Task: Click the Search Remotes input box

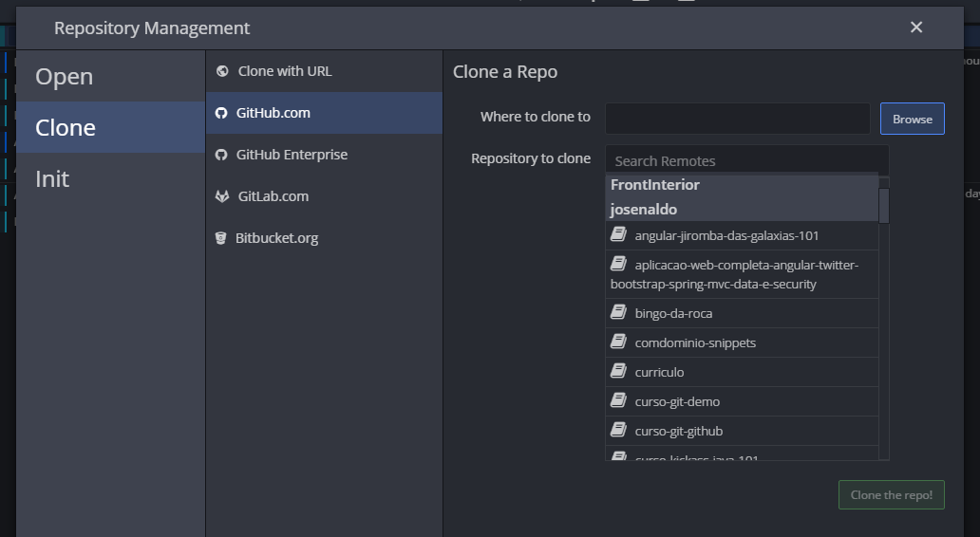Action: pyautogui.click(x=747, y=160)
